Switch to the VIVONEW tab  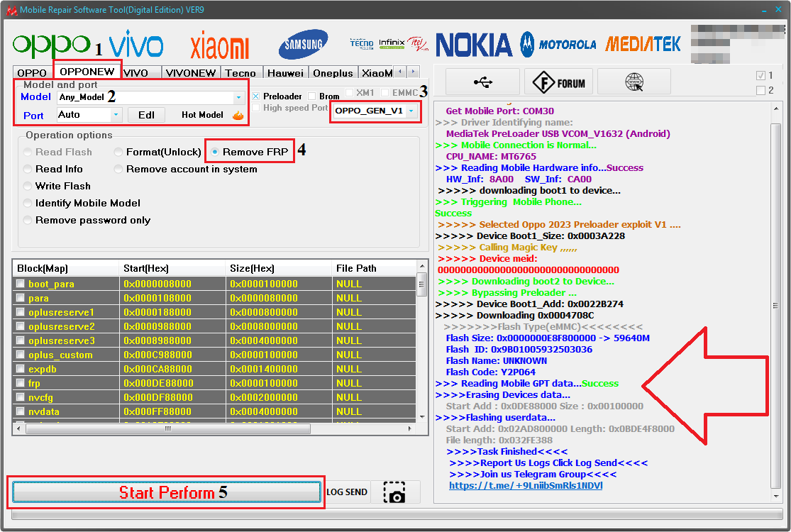pyautogui.click(x=191, y=73)
